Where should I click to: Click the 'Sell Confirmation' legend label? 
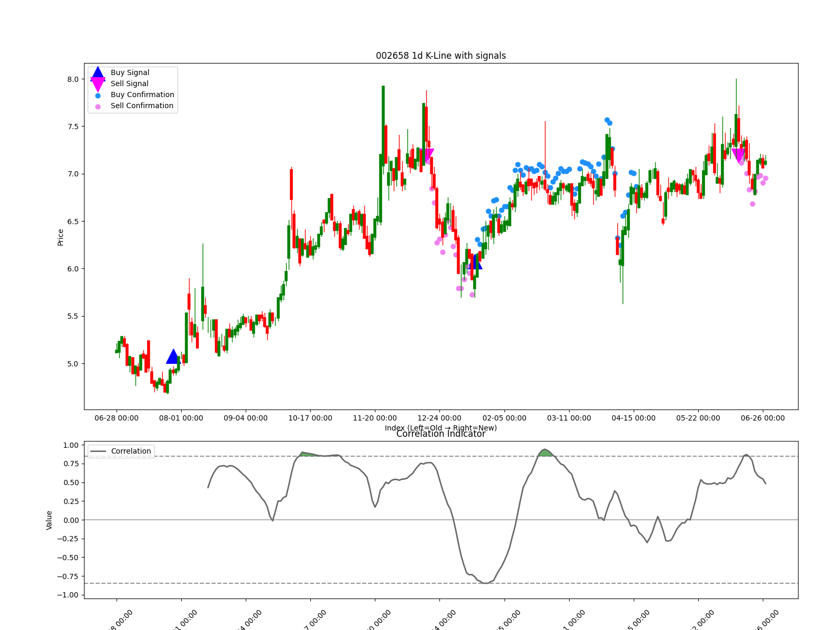[142, 106]
